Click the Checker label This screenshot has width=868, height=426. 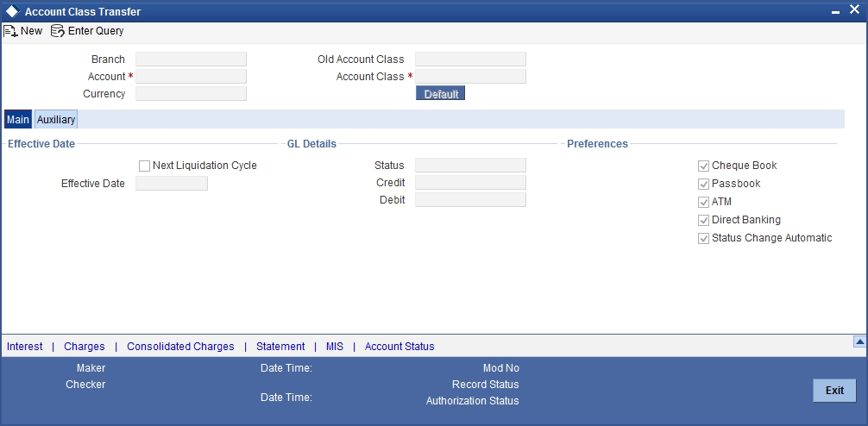(85, 385)
